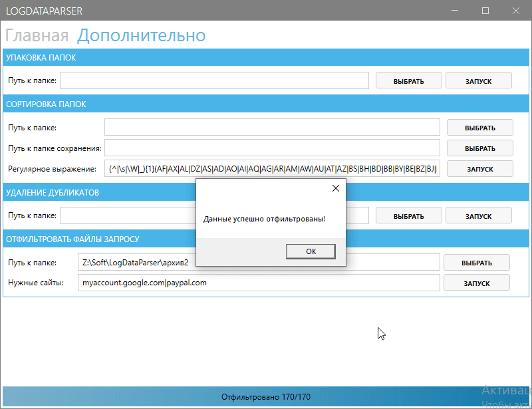Screen dimensions: 532x409
Task: Select folder in ОТФИЛЬТРОВАТЬ ФАЙЛЫ ЗАПРОСУ section
Action: tap(476, 262)
